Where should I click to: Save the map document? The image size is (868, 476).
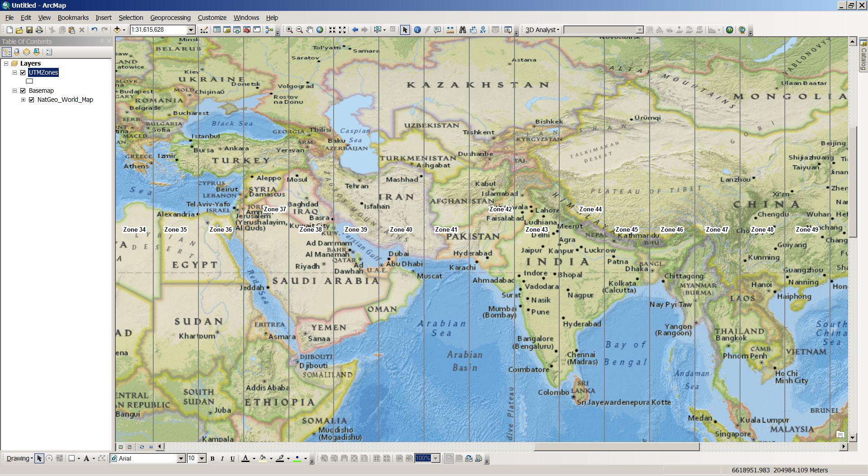(x=29, y=30)
